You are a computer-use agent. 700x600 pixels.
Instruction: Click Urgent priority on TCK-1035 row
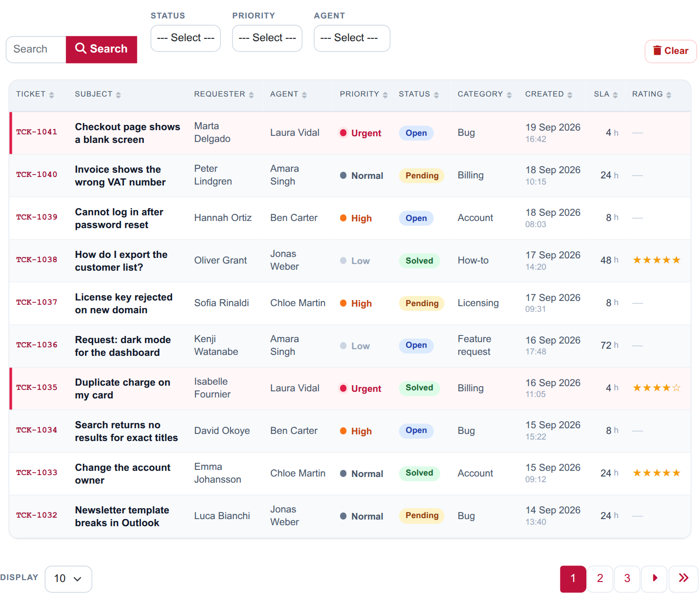point(361,388)
